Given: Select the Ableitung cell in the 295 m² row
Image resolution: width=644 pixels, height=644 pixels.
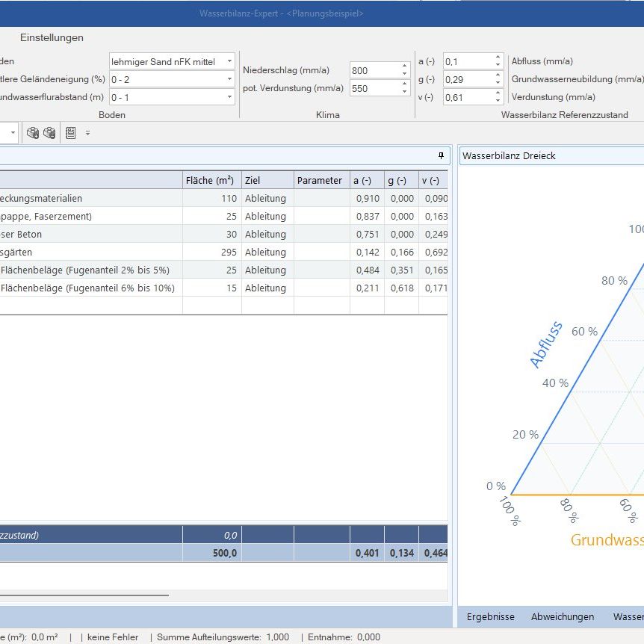Looking at the screenshot, I should pyautogui.click(x=267, y=253).
